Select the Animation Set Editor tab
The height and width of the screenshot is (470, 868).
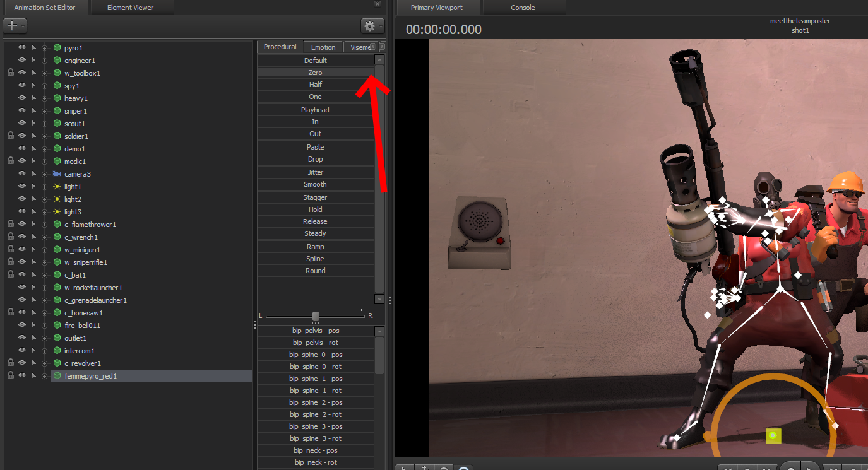point(45,8)
